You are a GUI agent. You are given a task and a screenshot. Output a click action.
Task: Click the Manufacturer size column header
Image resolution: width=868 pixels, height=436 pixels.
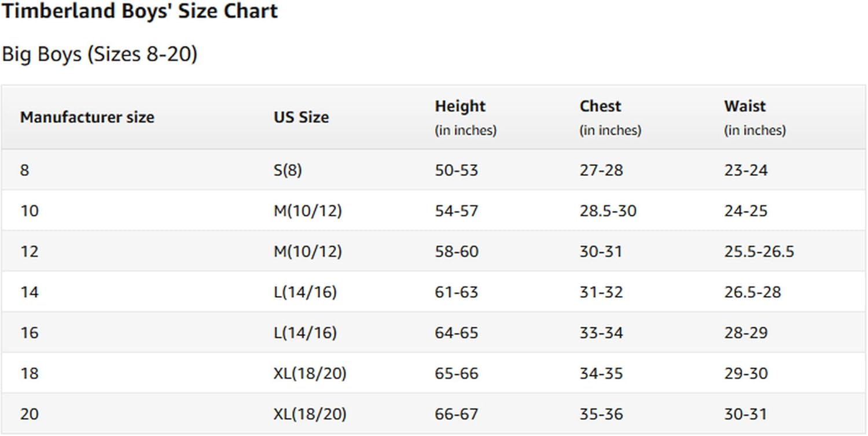87,117
